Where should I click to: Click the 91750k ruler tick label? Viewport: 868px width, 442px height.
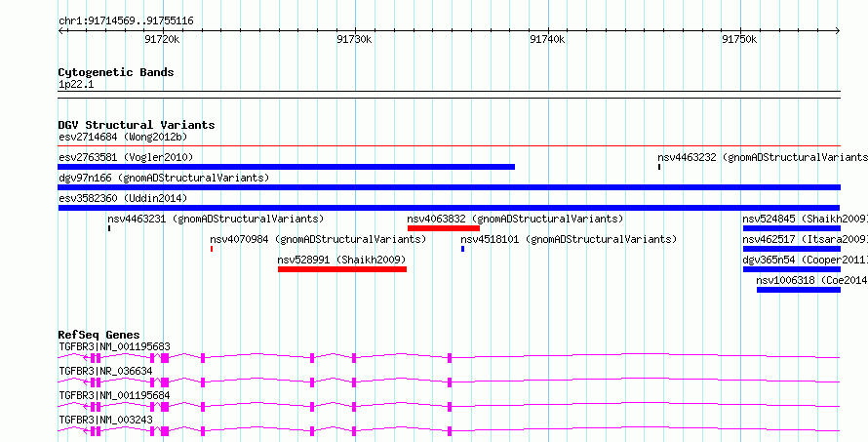(740, 39)
